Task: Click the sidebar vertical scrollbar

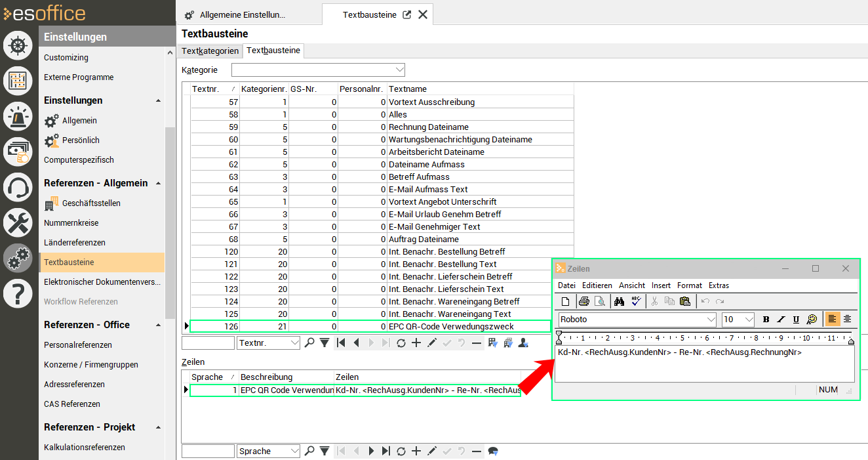Action: pyautogui.click(x=170, y=223)
